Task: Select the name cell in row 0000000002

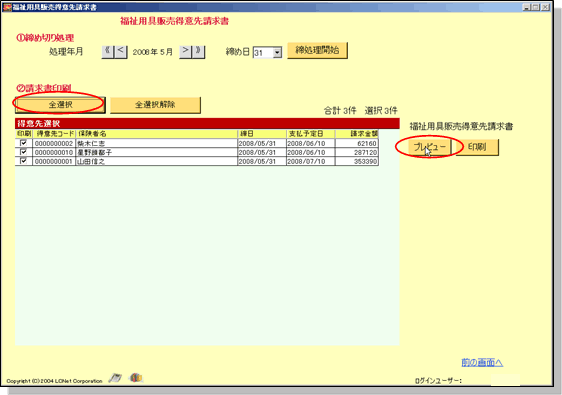Action: pos(157,143)
